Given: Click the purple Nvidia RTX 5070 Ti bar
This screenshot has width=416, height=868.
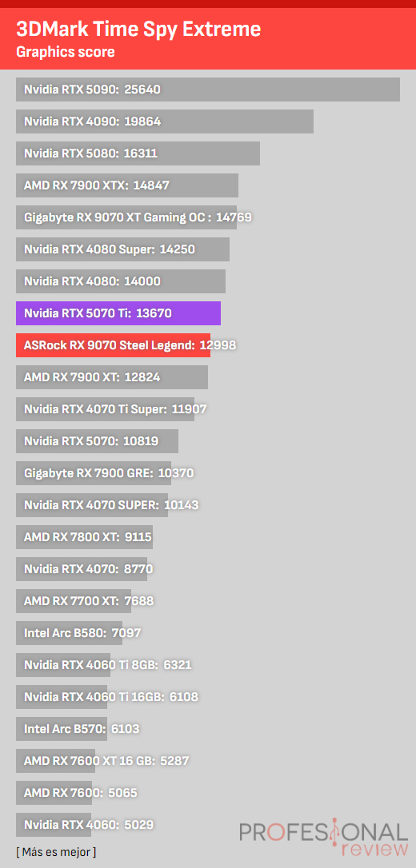Looking at the screenshot, I should pos(118,313).
